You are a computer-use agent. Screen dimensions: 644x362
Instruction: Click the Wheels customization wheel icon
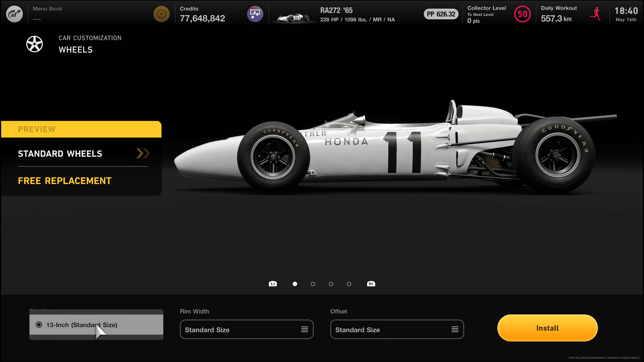tap(35, 44)
